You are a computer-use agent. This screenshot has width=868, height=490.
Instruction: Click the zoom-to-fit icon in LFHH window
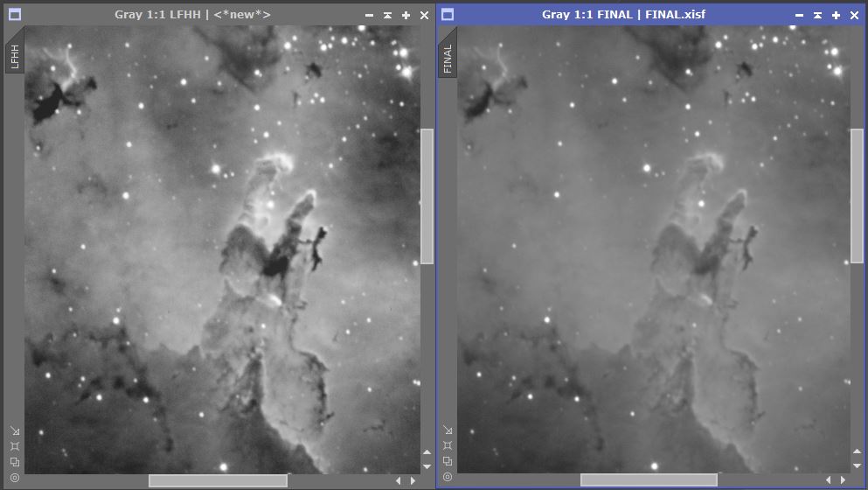[x=15, y=446]
